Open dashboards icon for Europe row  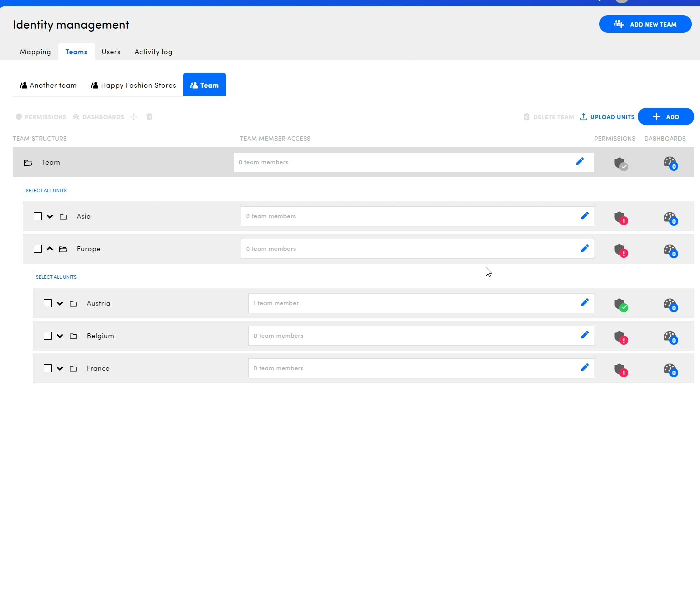(x=670, y=250)
